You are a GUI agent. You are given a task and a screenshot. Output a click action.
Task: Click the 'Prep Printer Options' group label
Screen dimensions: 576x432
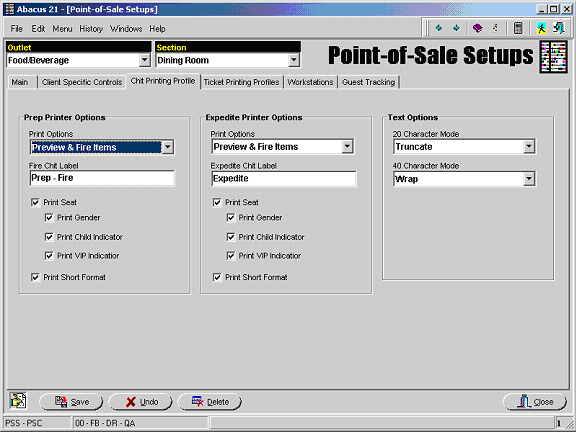tap(65, 118)
